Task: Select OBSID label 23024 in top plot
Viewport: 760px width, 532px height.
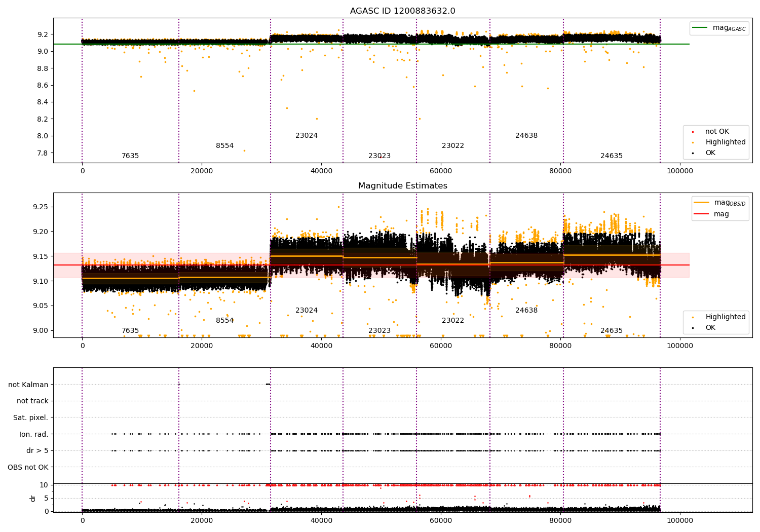Action: tap(307, 136)
